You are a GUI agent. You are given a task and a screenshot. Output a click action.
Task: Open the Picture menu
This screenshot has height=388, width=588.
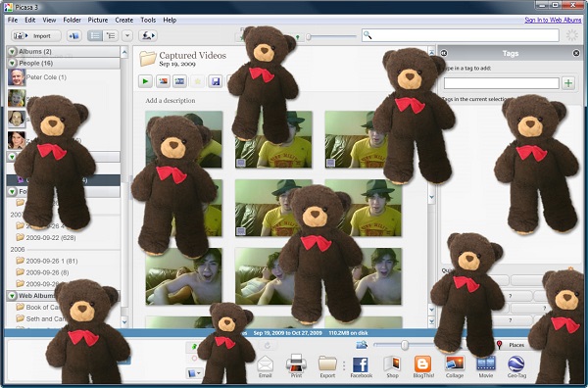pyautogui.click(x=98, y=20)
